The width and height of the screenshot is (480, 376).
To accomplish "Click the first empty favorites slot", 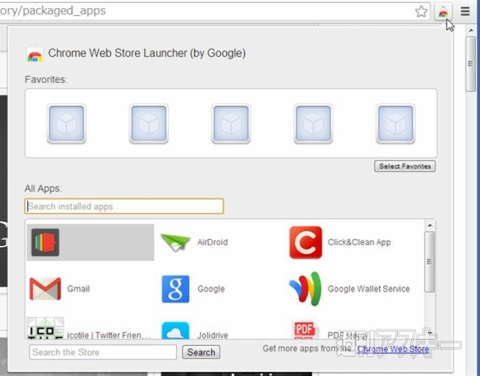I will [66, 124].
